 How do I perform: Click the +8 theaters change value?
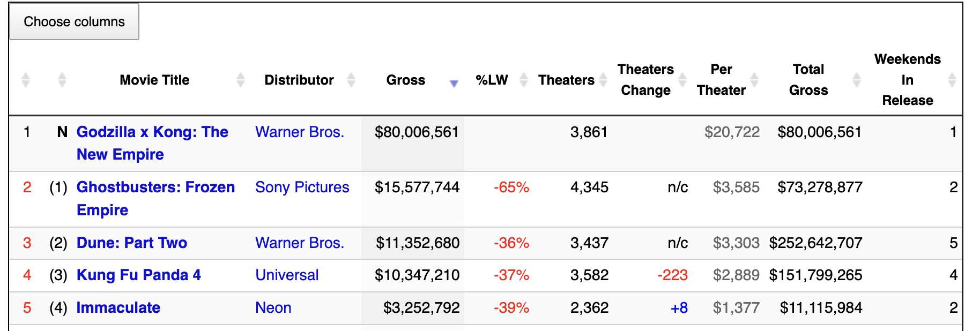[x=679, y=307]
